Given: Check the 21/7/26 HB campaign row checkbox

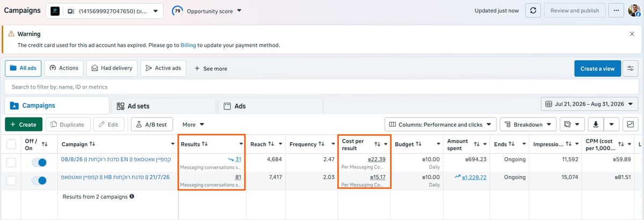Looking at the screenshot, I should click(11, 181).
